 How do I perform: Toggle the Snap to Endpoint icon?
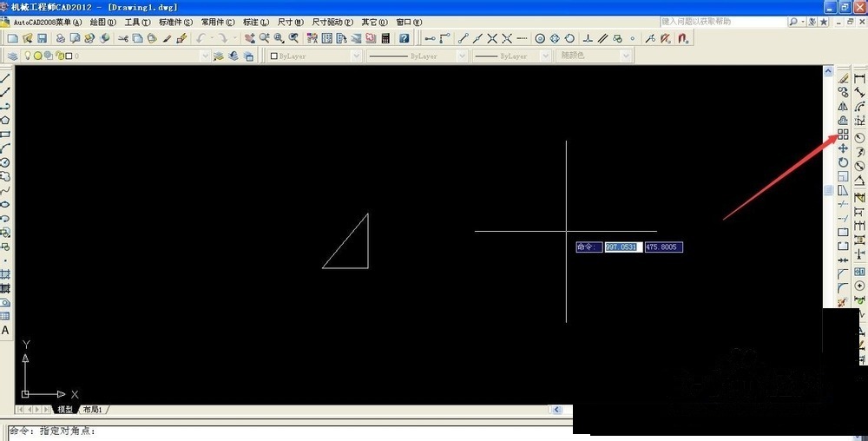[x=464, y=38]
